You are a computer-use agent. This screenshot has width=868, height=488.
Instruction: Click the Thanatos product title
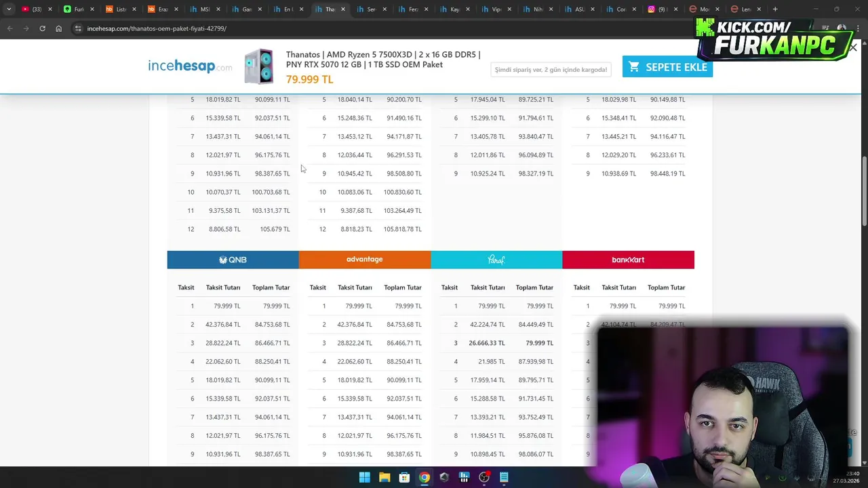click(x=383, y=60)
